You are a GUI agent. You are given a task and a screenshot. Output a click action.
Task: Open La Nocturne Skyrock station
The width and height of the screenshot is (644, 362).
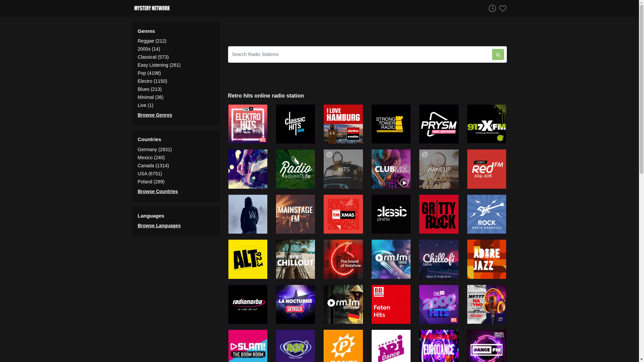[296, 304]
